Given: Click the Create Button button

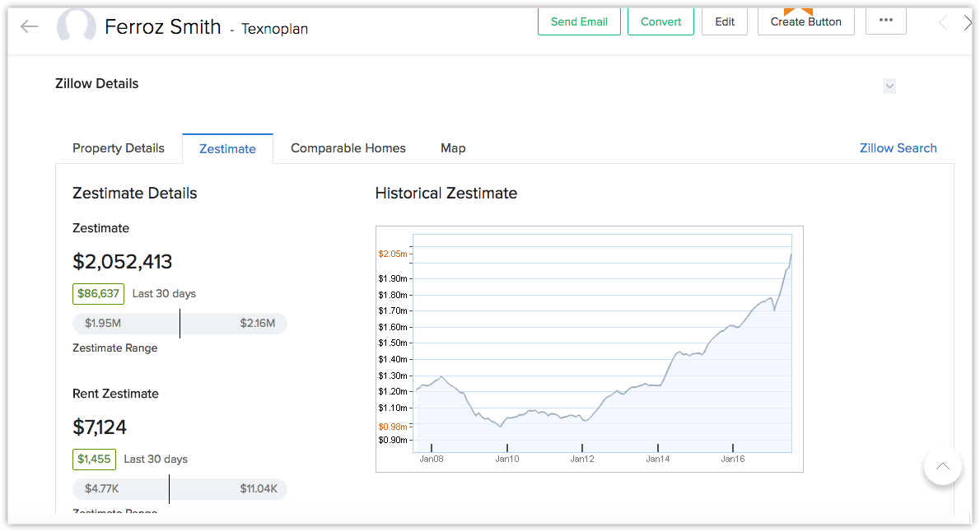Looking at the screenshot, I should point(805,21).
